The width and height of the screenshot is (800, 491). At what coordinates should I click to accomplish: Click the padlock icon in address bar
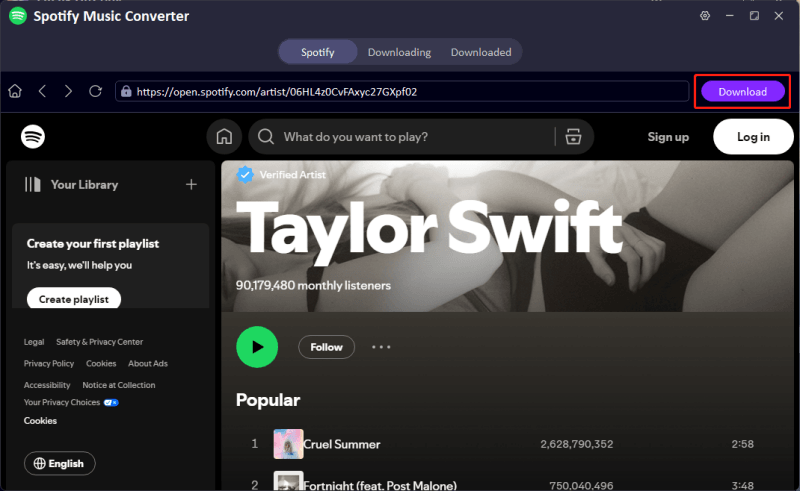pyautogui.click(x=126, y=91)
